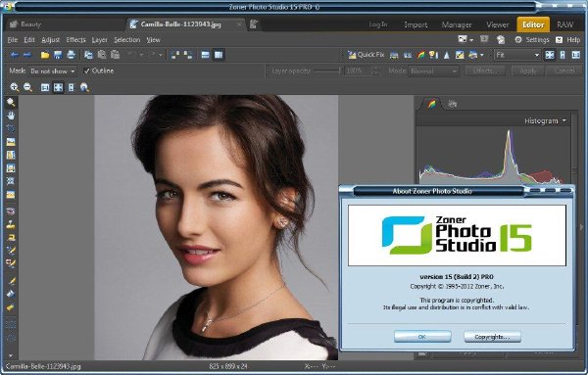Toggle the Outline checkbox
Screen dimensions: 588x375
pos(87,70)
